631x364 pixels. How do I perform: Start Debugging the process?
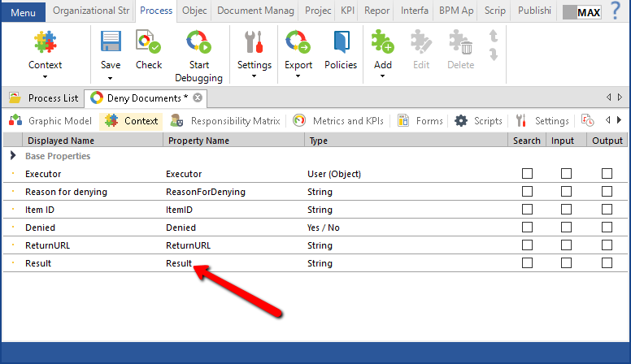pyautogui.click(x=198, y=43)
